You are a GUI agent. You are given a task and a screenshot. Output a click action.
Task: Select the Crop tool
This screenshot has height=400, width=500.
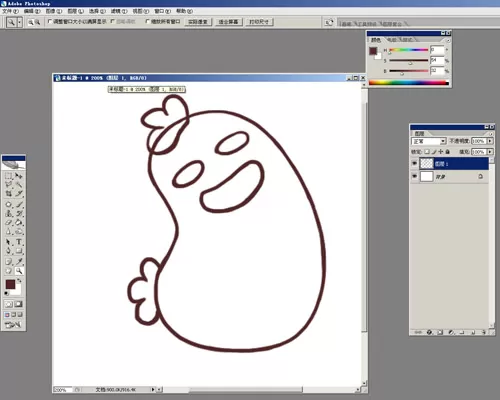point(9,193)
